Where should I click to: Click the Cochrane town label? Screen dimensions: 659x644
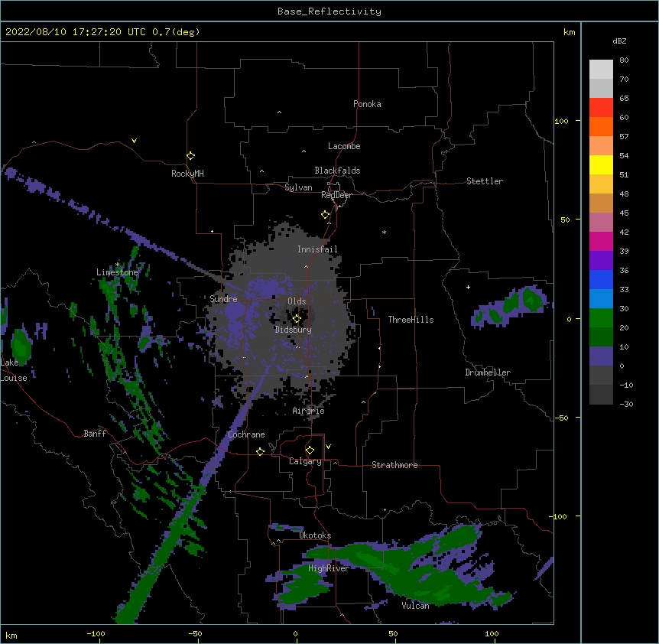pyautogui.click(x=246, y=434)
